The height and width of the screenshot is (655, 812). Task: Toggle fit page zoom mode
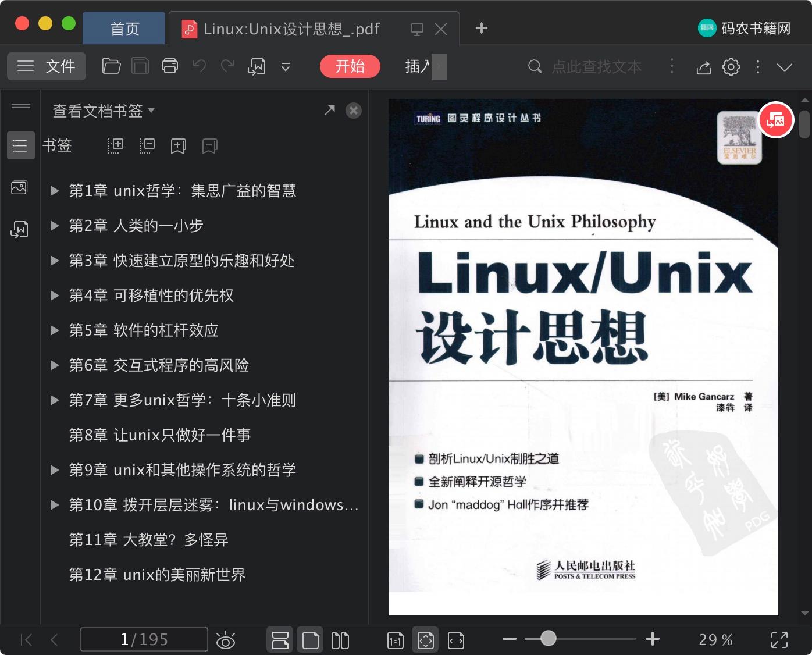click(x=426, y=640)
